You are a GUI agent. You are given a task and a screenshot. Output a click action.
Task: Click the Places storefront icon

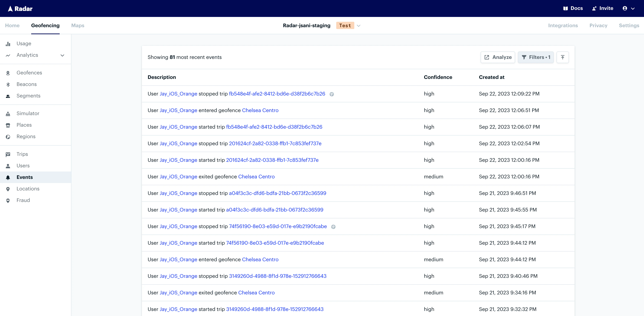pos(8,125)
